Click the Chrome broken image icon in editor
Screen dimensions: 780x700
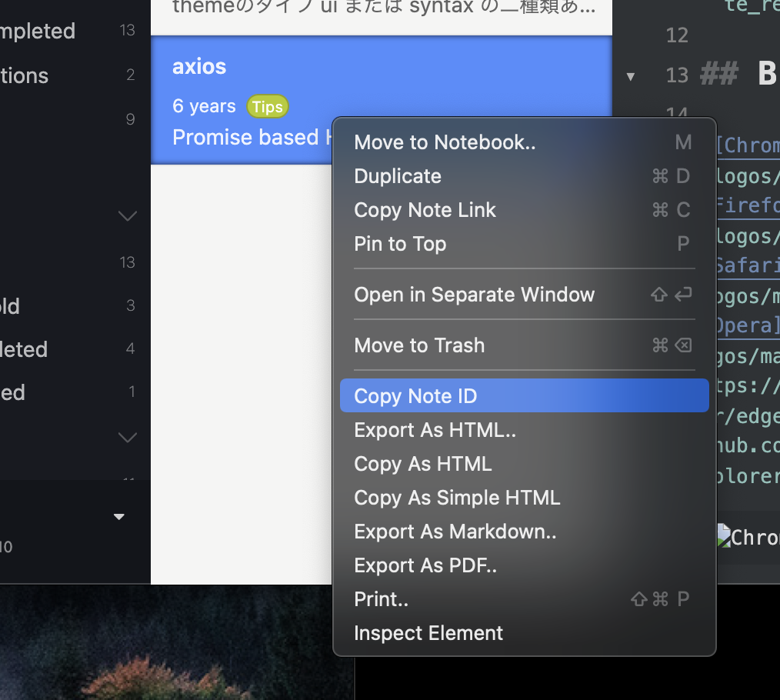[724, 536]
